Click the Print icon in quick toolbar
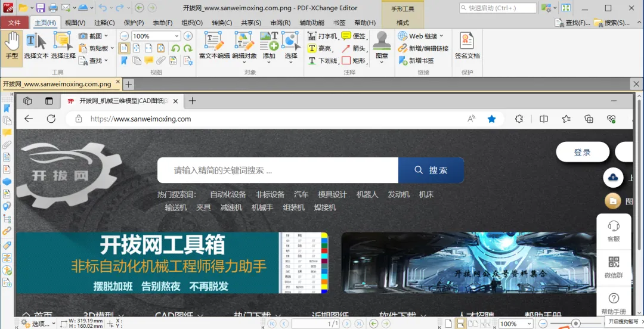Image resolution: width=644 pixels, height=329 pixels. click(x=53, y=8)
